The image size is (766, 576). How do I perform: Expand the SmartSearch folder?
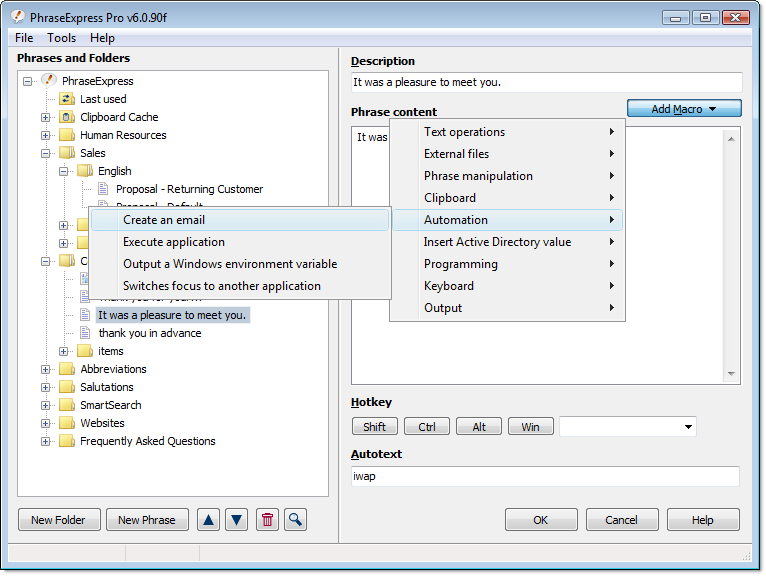45,405
